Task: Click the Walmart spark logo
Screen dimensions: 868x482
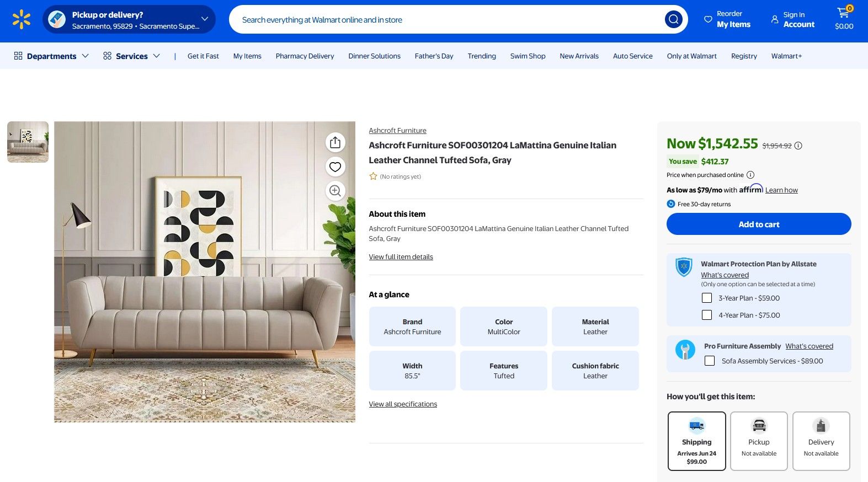Action: tap(22, 19)
